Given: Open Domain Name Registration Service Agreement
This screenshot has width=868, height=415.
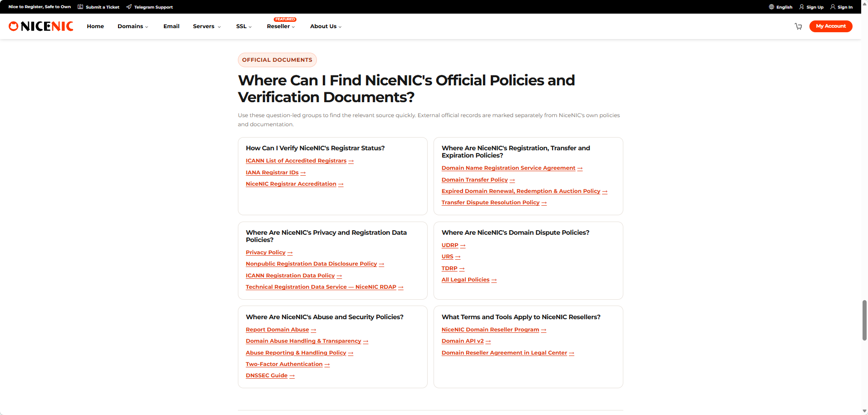Looking at the screenshot, I should point(512,168).
